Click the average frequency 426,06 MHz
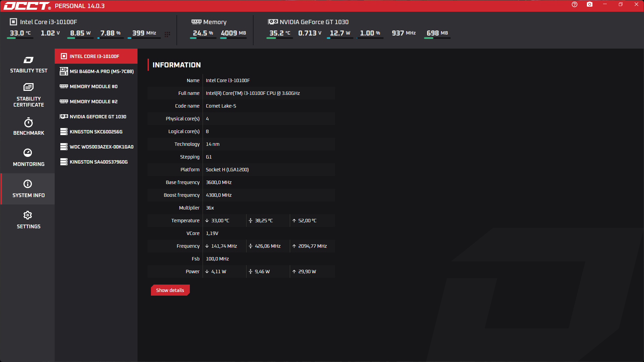This screenshot has width=644, height=362. click(x=268, y=246)
